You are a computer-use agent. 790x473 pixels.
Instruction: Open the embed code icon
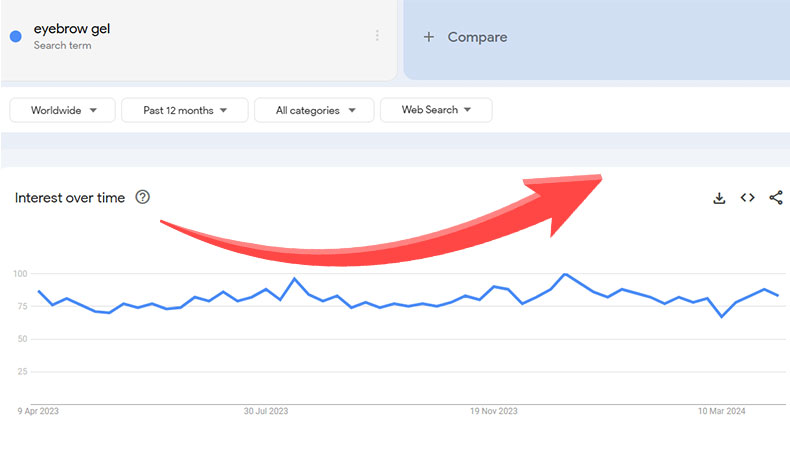(747, 198)
